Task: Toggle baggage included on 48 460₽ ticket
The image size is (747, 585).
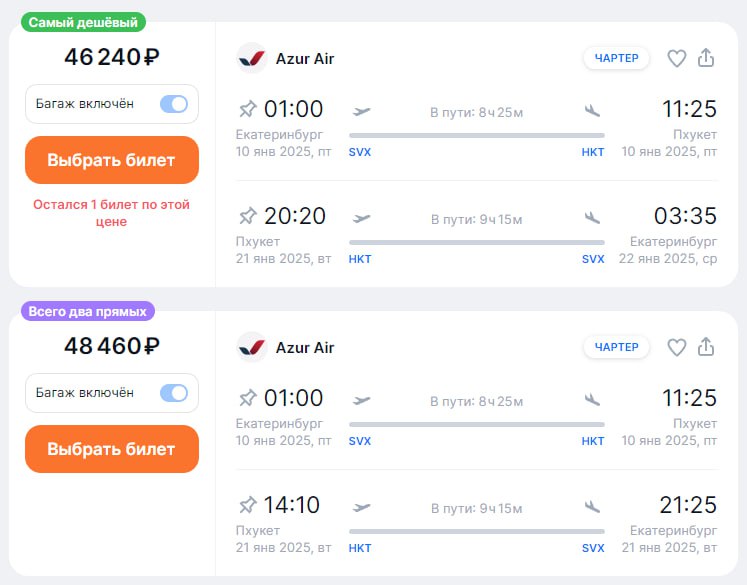Action: [x=173, y=393]
